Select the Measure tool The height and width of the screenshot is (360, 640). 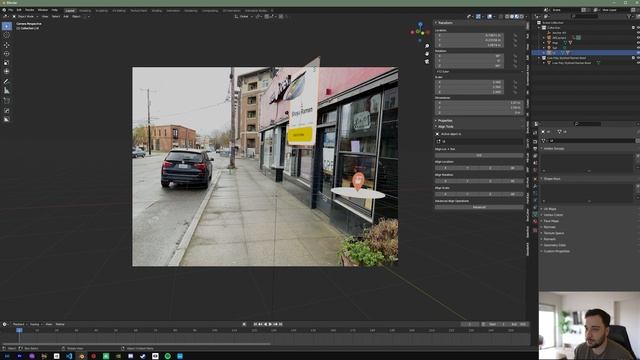click(x=7, y=91)
